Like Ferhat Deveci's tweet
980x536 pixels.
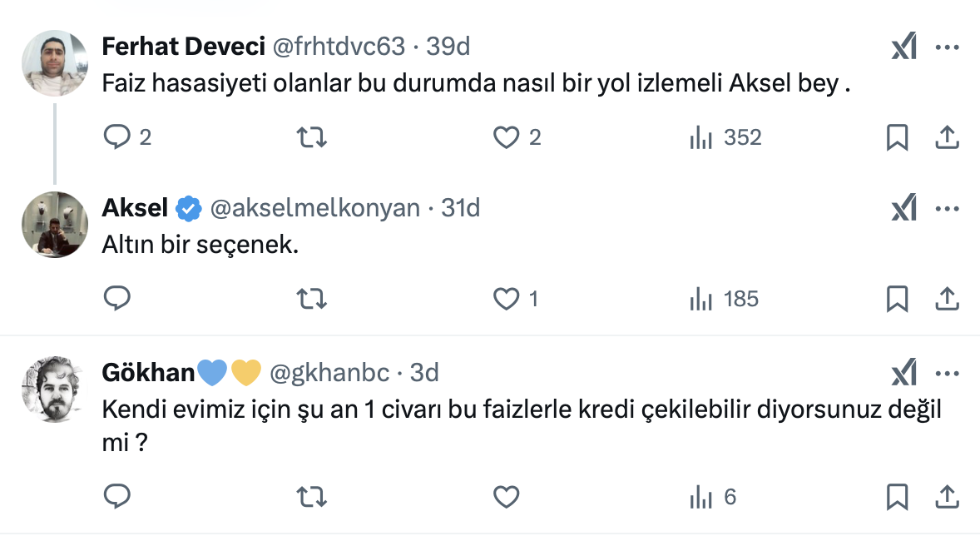506,136
